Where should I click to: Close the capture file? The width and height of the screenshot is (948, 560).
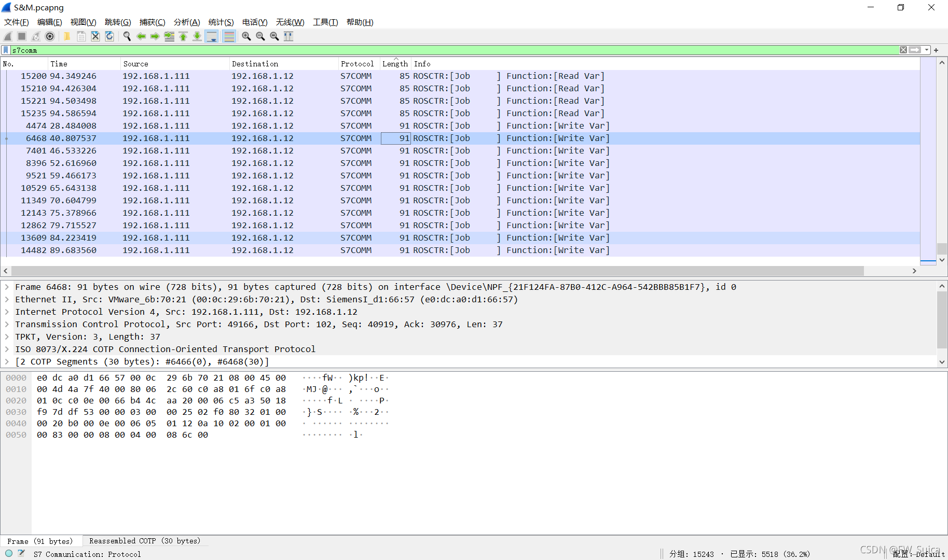pos(95,36)
